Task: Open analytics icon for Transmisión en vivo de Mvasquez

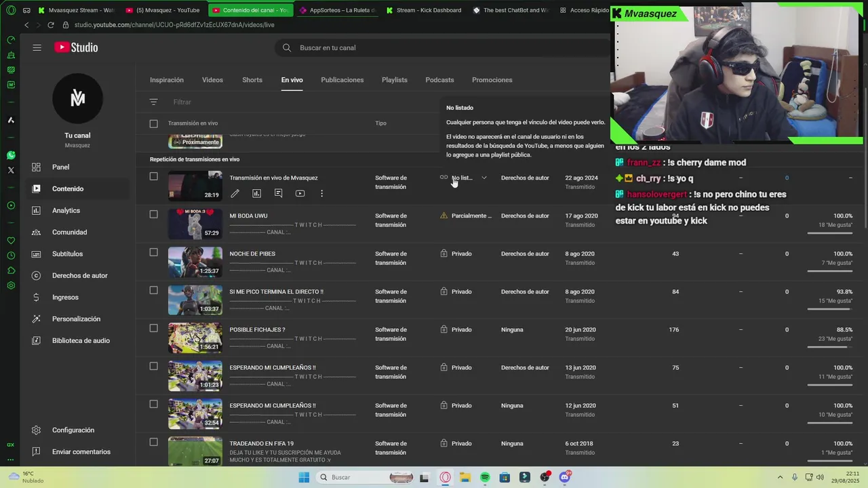Action: (256, 193)
